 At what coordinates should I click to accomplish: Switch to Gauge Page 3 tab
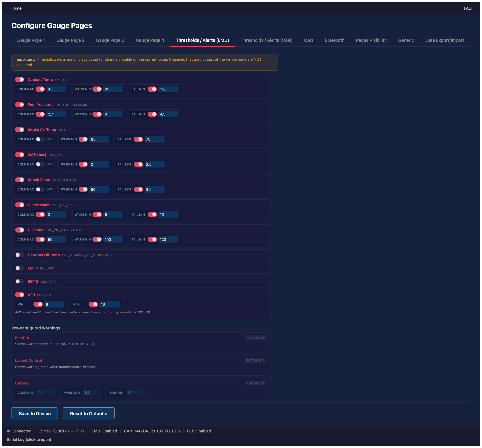[x=110, y=40]
